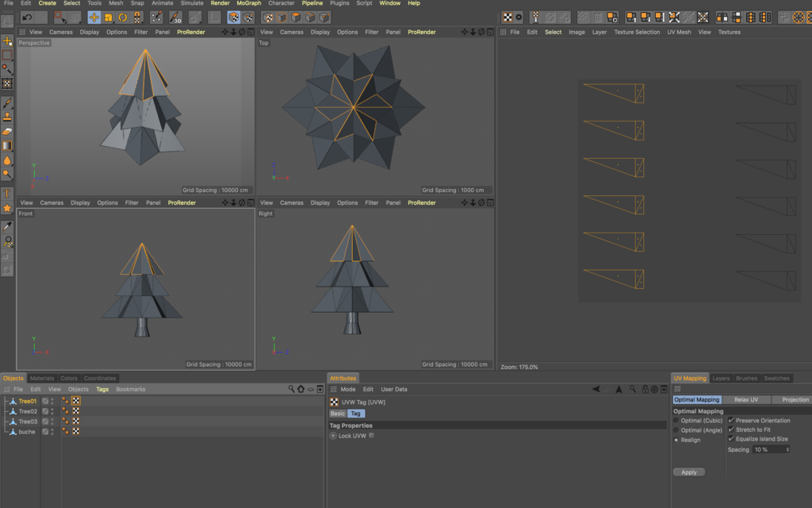Screen dimensions: 812x508
Task: Open the Options menu in Right viewport
Action: tap(347, 202)
